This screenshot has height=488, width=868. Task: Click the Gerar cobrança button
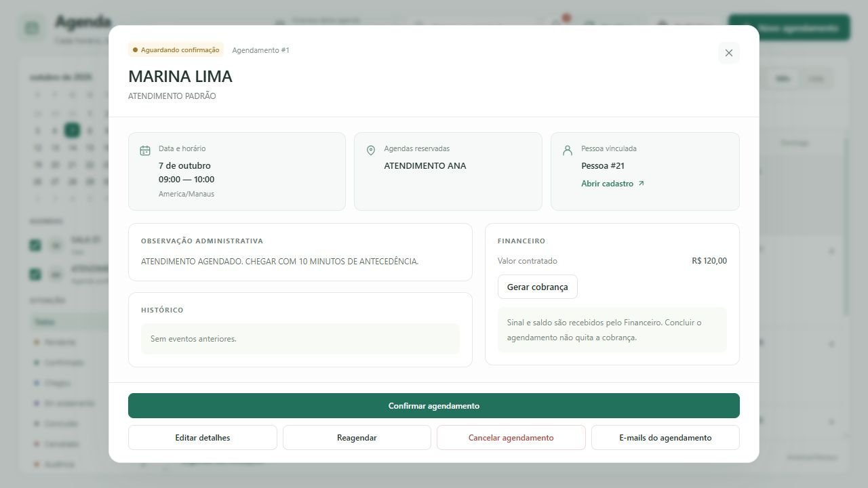tap(538, 287)
